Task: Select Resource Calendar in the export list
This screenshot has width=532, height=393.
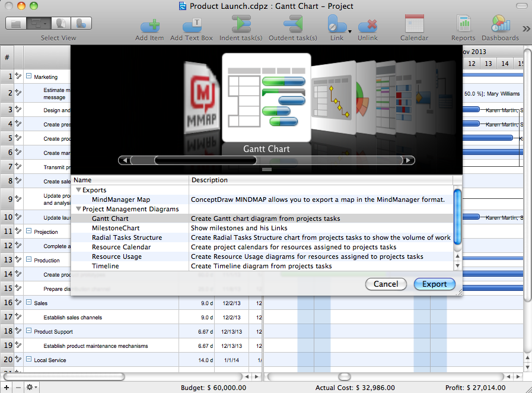Action: (262, 248)
